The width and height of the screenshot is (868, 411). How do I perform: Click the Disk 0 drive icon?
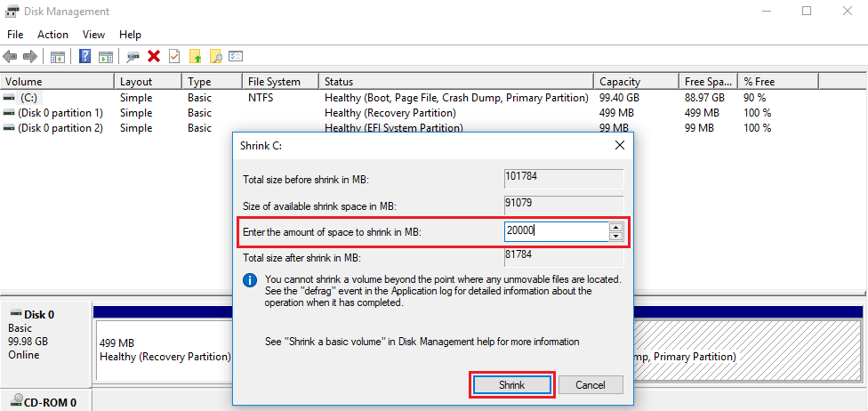coord(16,315)
